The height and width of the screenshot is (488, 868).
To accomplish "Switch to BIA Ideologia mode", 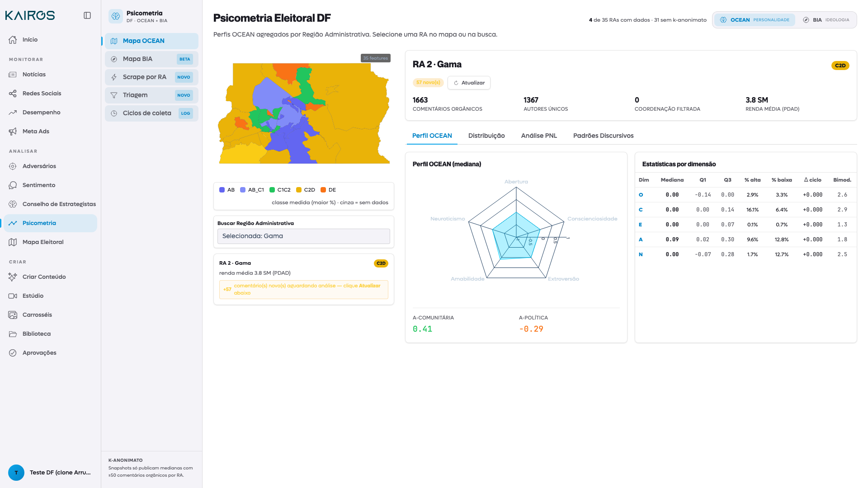I will click(826, 20).
